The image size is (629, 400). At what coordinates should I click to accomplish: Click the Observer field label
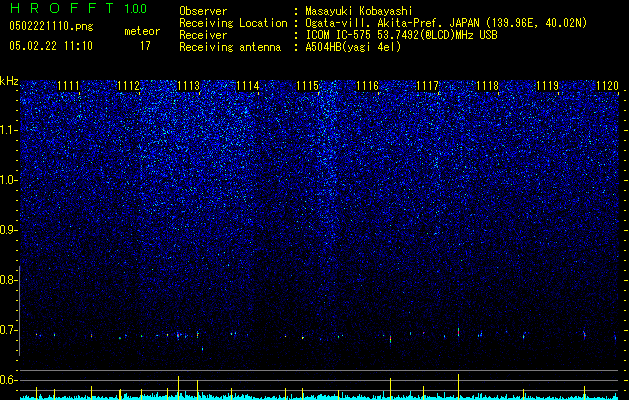(x=203, y=11)
